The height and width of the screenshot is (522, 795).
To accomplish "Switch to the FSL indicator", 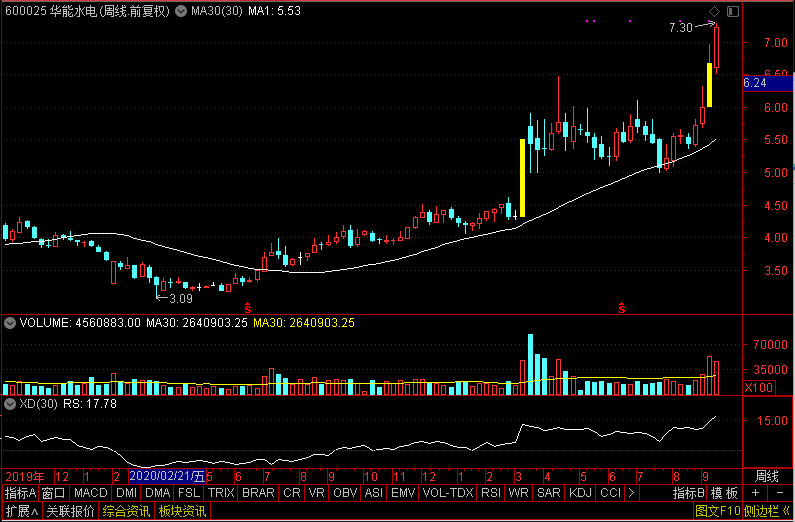I will 189,493.
